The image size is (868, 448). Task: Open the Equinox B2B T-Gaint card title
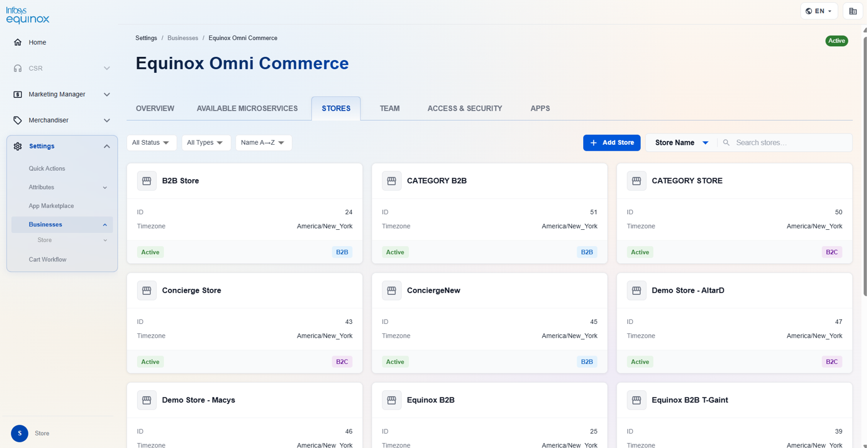[x=690, y=400]
